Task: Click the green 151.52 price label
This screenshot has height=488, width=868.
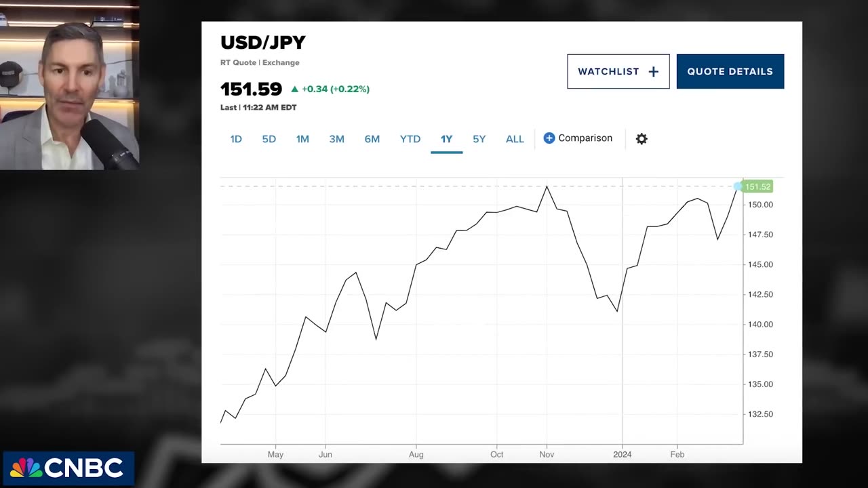Action: tap(758, 186)
